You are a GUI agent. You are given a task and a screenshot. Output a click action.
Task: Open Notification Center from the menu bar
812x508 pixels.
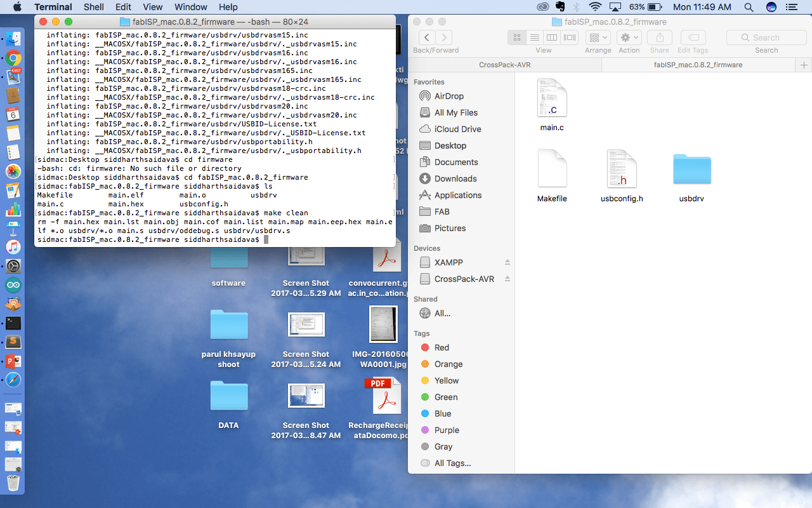click(x=790, y=7)
